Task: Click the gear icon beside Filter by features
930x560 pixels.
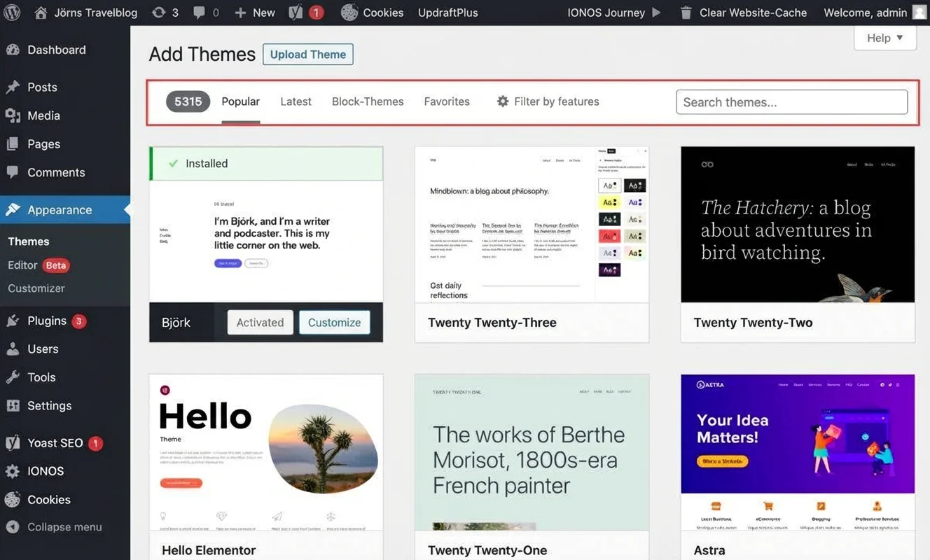Action: (502, 101)
